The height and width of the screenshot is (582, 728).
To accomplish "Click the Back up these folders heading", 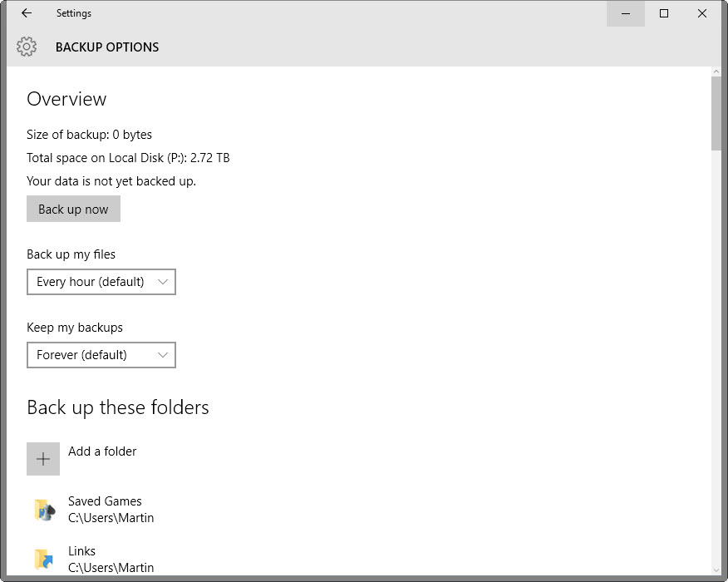I will [x=118, y=407].
